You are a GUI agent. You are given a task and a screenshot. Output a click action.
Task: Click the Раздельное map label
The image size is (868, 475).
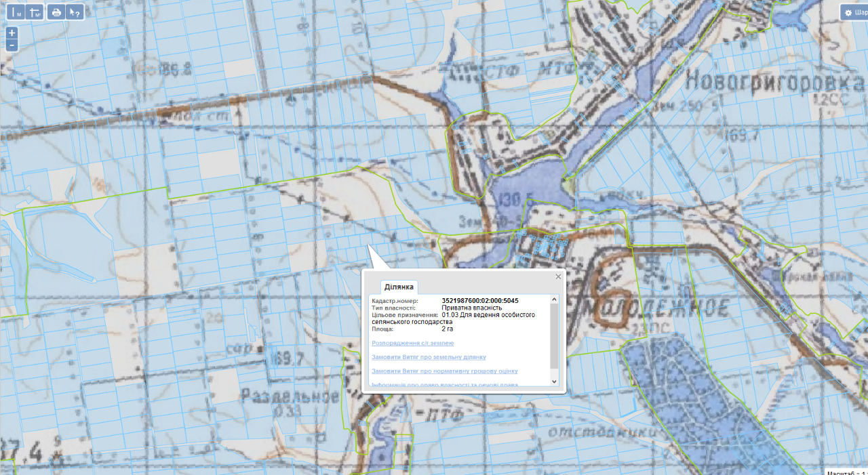point(290,396)
